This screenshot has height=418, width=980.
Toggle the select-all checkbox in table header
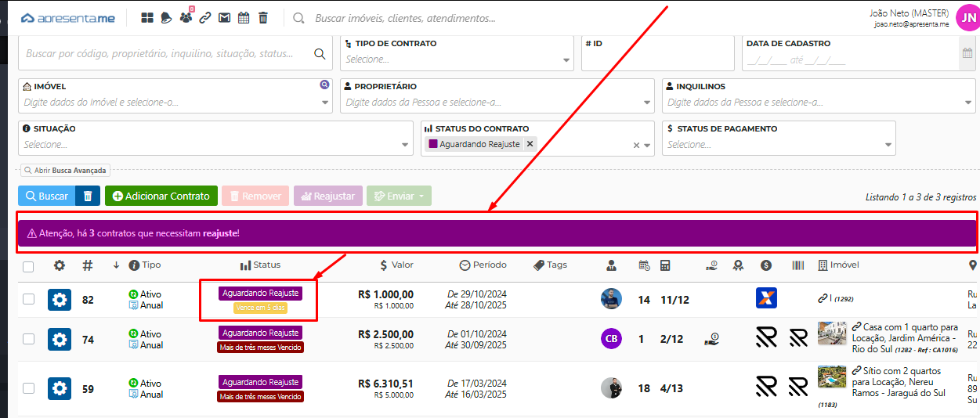28,267
